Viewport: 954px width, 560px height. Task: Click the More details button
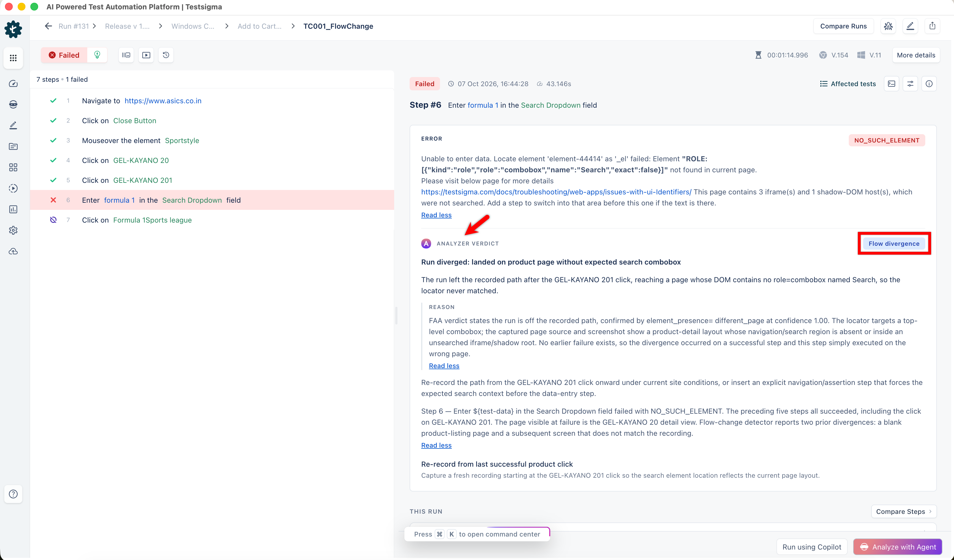pos(916,55)
